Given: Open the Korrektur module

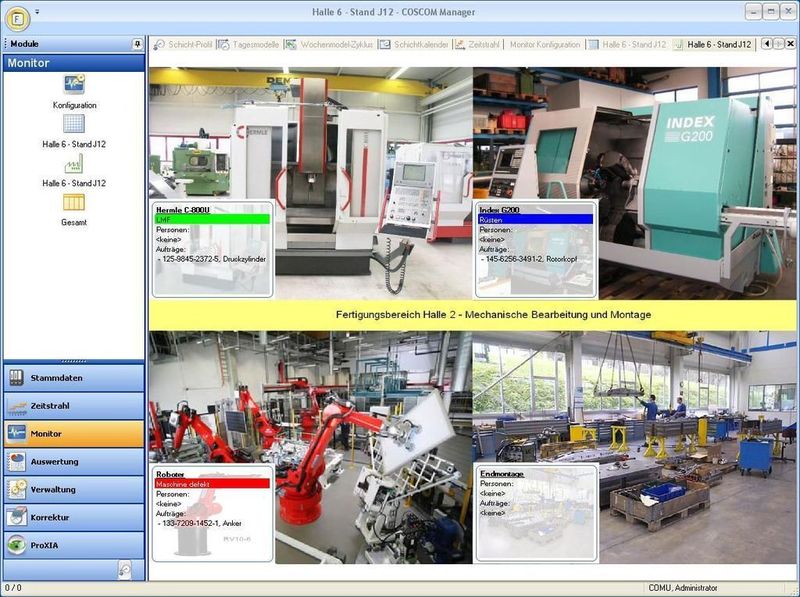Looking at the screenshot, I should (74, 517).
